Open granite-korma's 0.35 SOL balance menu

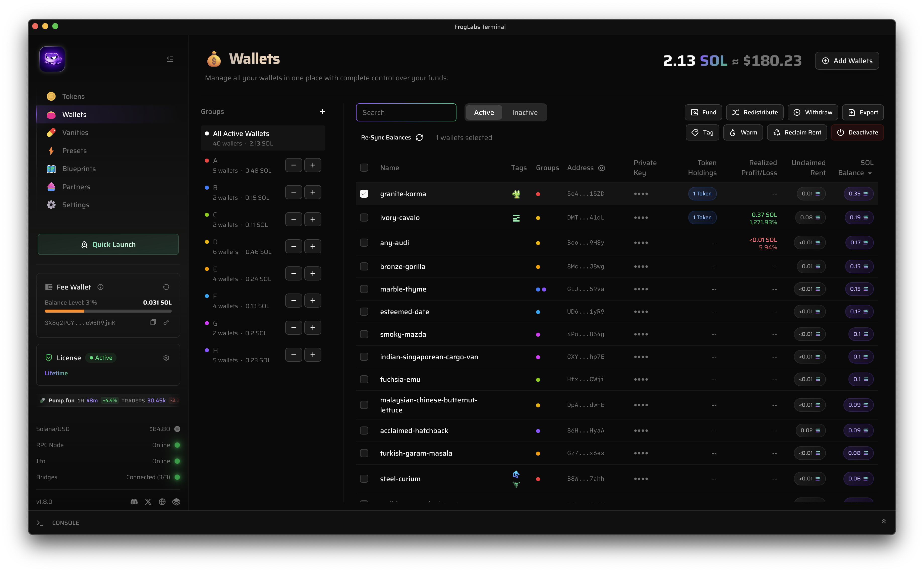tap(858, 194)
